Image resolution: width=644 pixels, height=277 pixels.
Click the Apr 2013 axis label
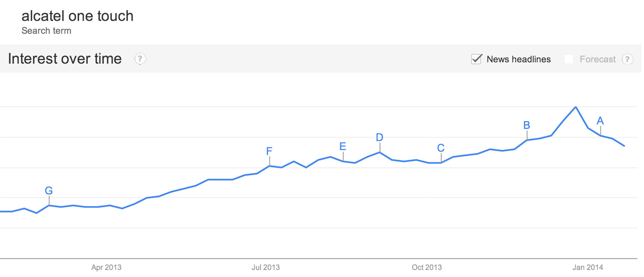pyautogui.click(x=106, y=267)
